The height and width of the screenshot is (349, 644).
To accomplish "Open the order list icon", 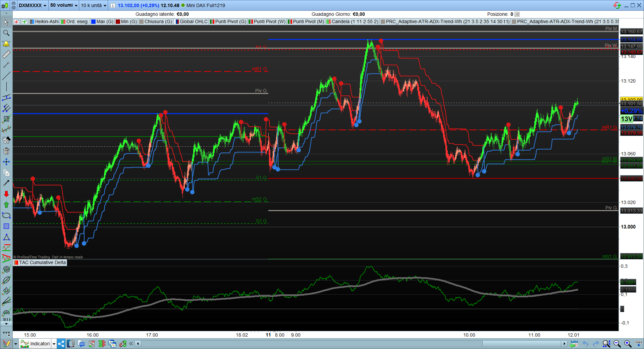I will tap(92, 344).
